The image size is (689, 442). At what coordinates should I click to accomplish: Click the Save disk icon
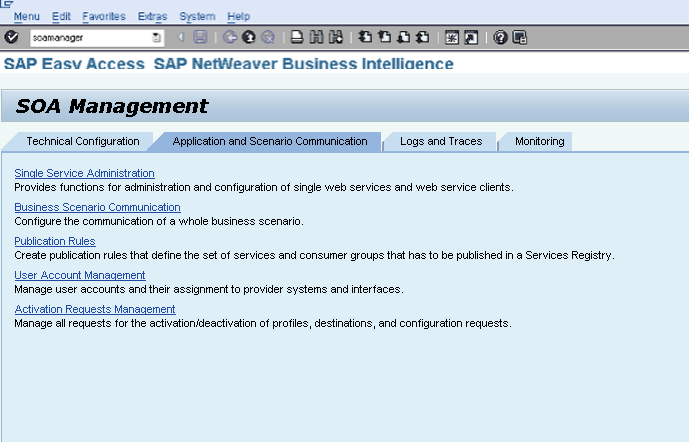click(x=200, y=37)
